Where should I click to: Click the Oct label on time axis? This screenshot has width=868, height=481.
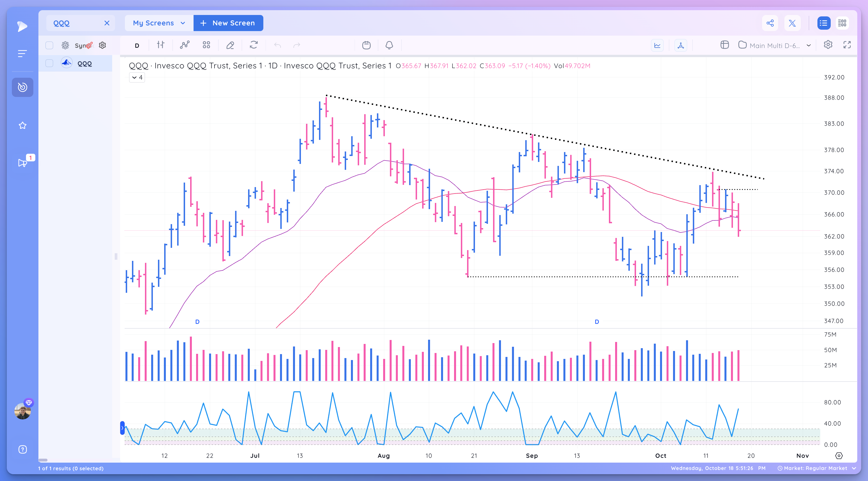pyautogui.click(x=660, y=456)
